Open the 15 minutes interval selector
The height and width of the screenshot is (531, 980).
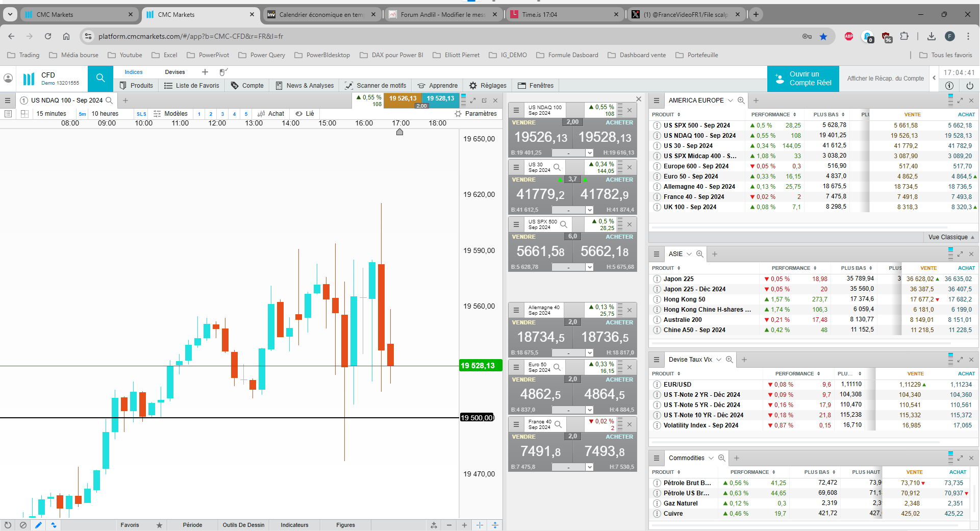(51, 114)
